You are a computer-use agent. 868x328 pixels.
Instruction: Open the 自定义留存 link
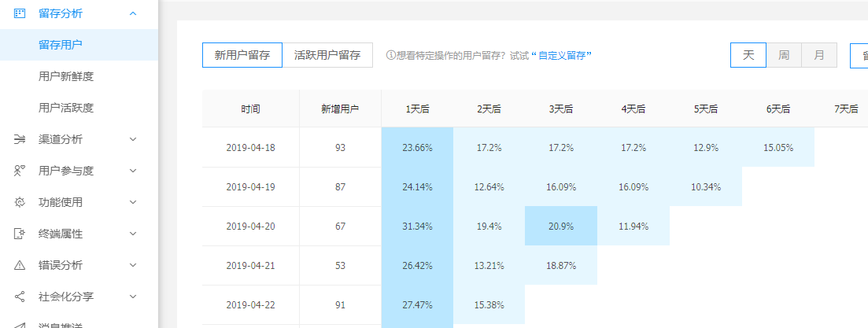564,55
